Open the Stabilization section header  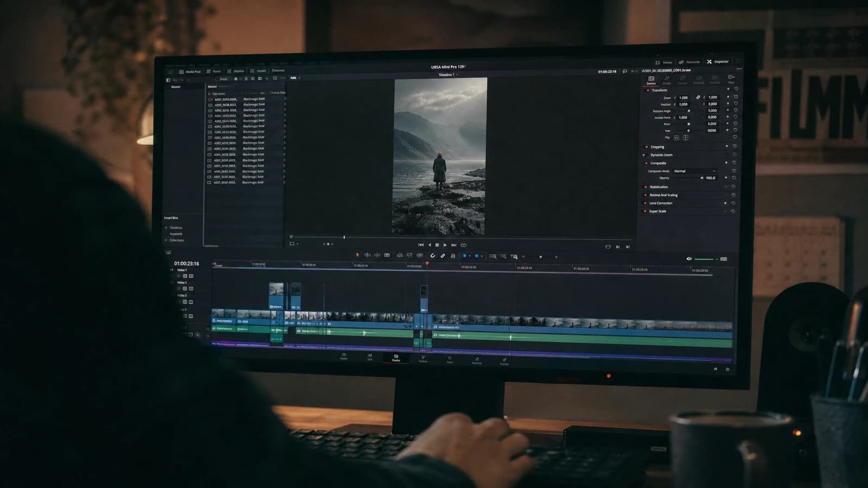[x=659, y=187]
